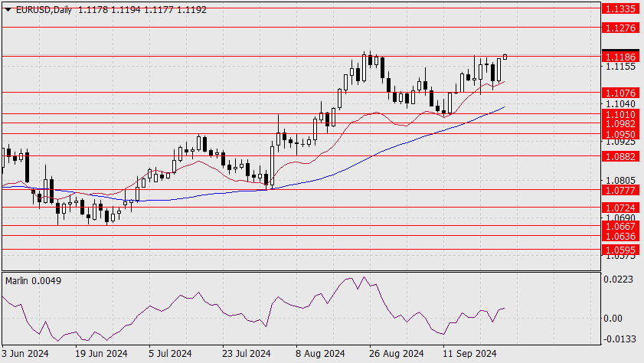The height and width of the screenshot is (363, 644).
Task: Click the 11 Sep 2024 date label
Action: click(x=469, y=354)
